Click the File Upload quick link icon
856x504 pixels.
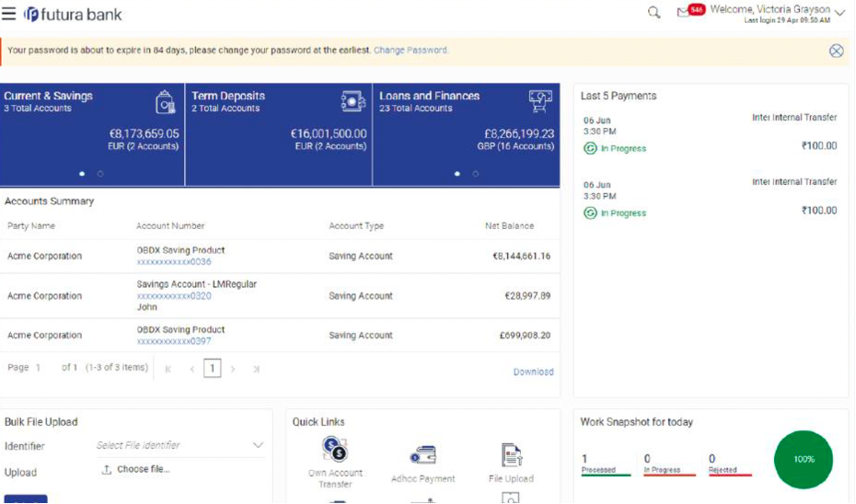pos(512,455)
